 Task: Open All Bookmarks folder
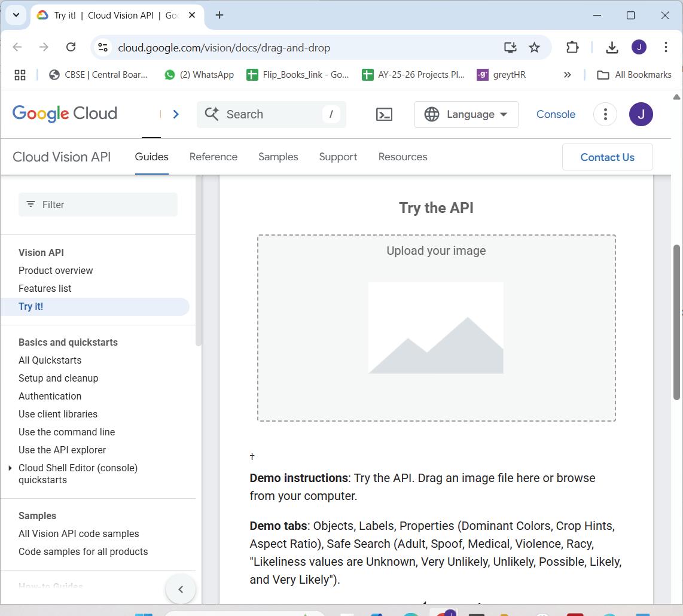(634, 75)
